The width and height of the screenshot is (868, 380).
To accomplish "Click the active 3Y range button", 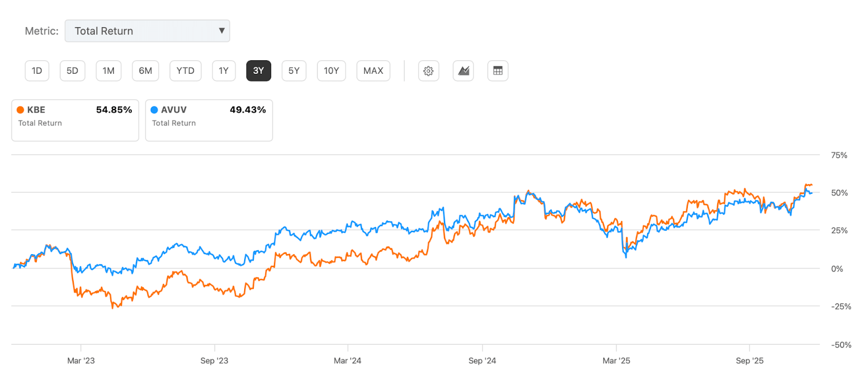I will (x=258, y=71).
